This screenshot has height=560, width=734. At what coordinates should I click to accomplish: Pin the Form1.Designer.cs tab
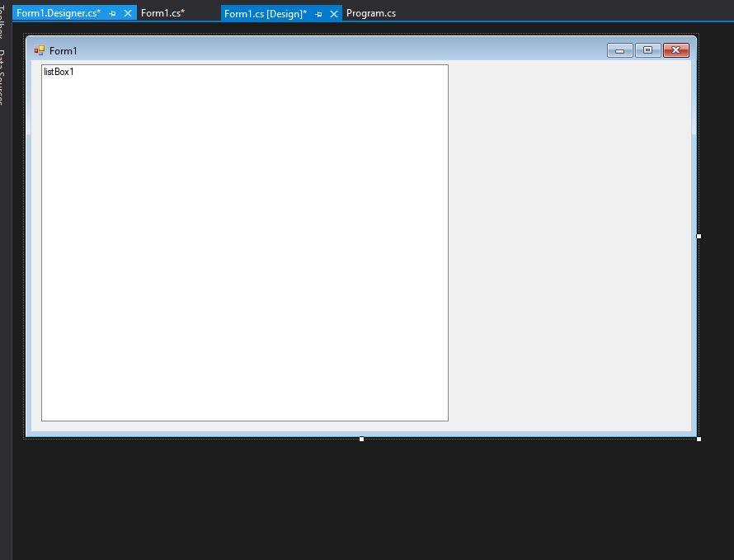[111, 12]
